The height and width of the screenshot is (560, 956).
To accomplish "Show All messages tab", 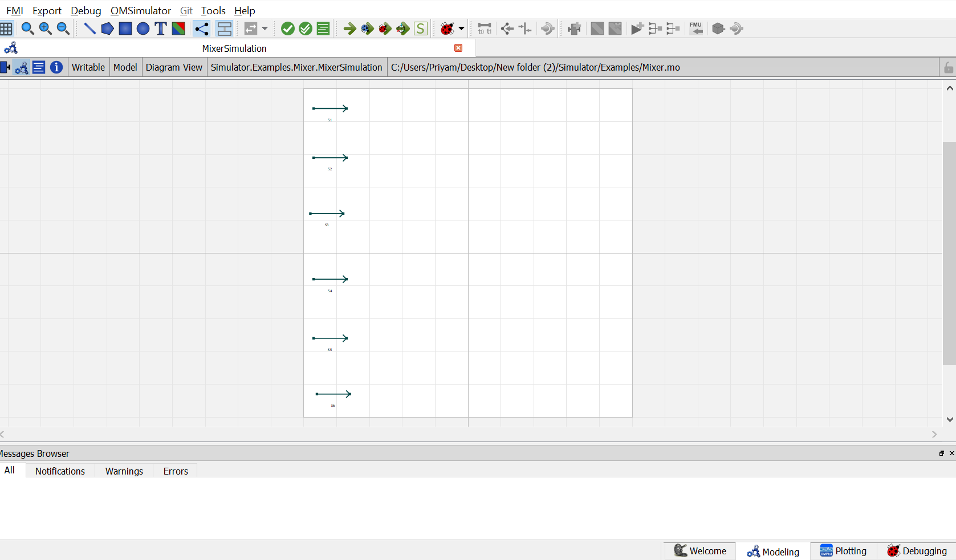I will coord(10,471).
